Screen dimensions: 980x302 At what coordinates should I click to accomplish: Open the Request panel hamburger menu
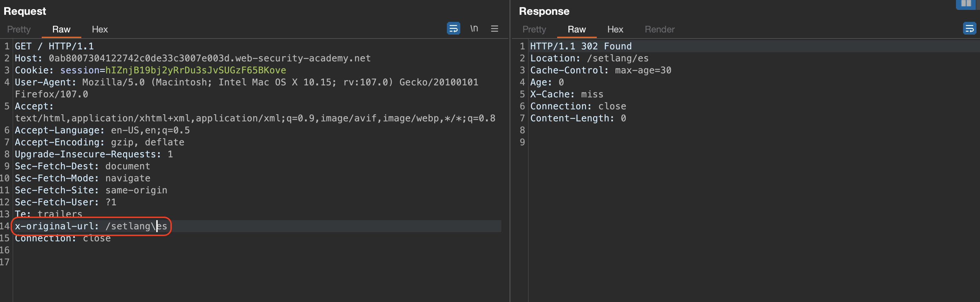[494, 29]
